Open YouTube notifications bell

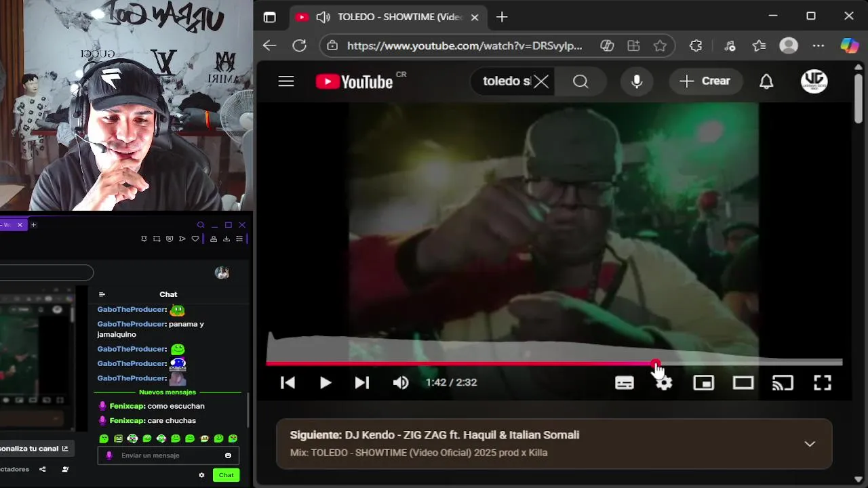pos(766,81)
